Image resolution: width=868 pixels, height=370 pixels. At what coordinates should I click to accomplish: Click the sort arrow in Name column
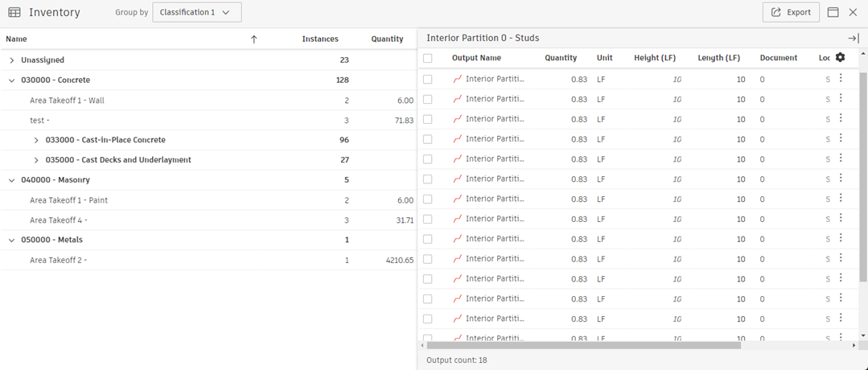coord(254,39)
